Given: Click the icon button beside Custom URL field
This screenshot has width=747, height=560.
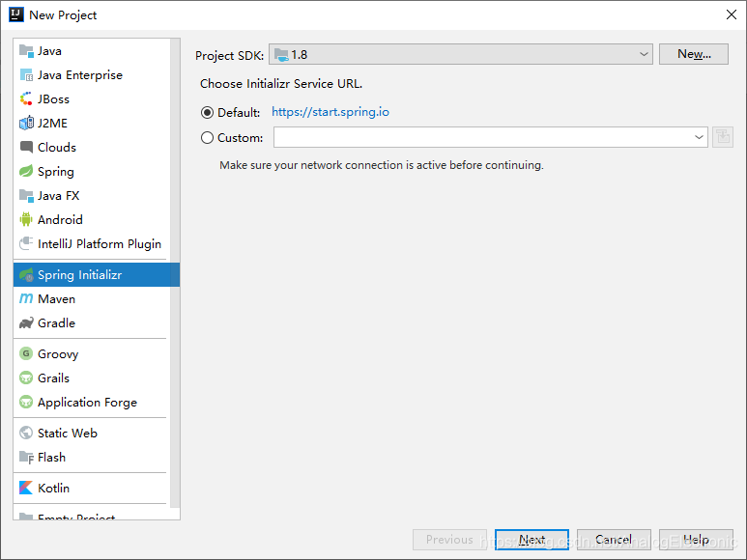Looking at the screenshot, I should coord(723,137).
